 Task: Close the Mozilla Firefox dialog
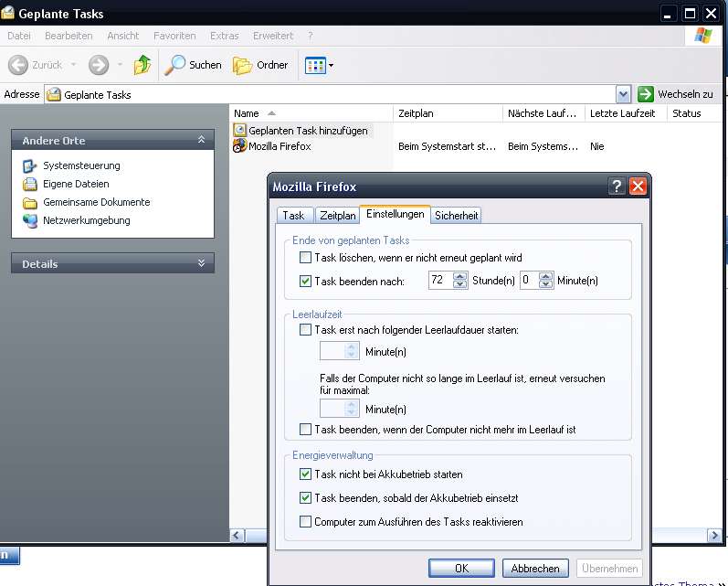click(638, 186)
